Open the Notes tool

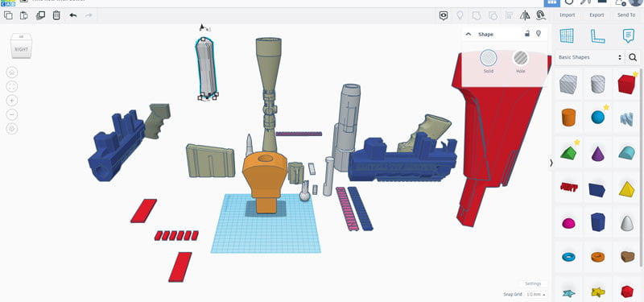tap(628, 35)
